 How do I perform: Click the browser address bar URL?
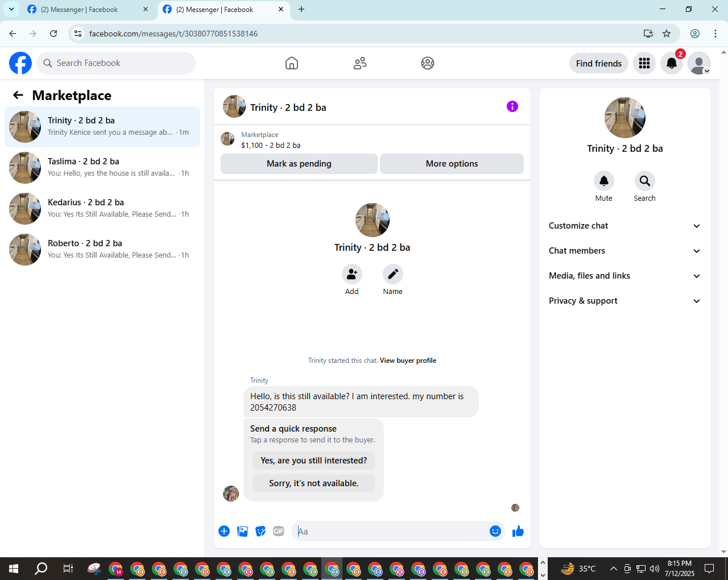click(173, 34)
